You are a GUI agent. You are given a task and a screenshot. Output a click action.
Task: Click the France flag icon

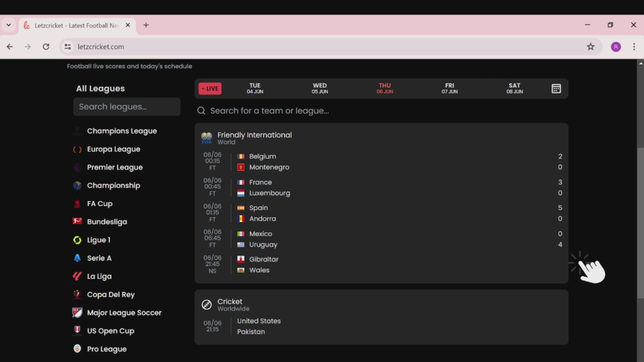pyautogui.click(x=241, y=182)
